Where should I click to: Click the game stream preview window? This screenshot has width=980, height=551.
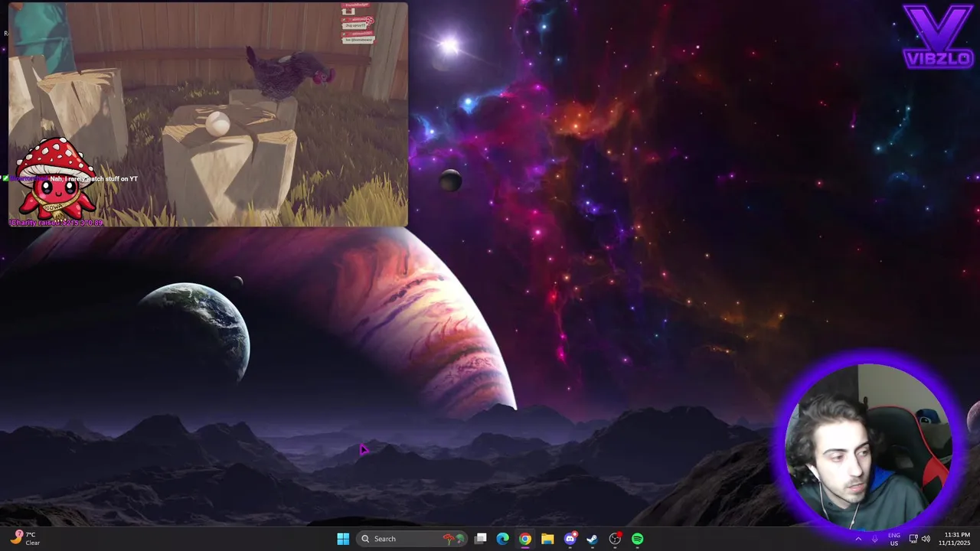208,115
